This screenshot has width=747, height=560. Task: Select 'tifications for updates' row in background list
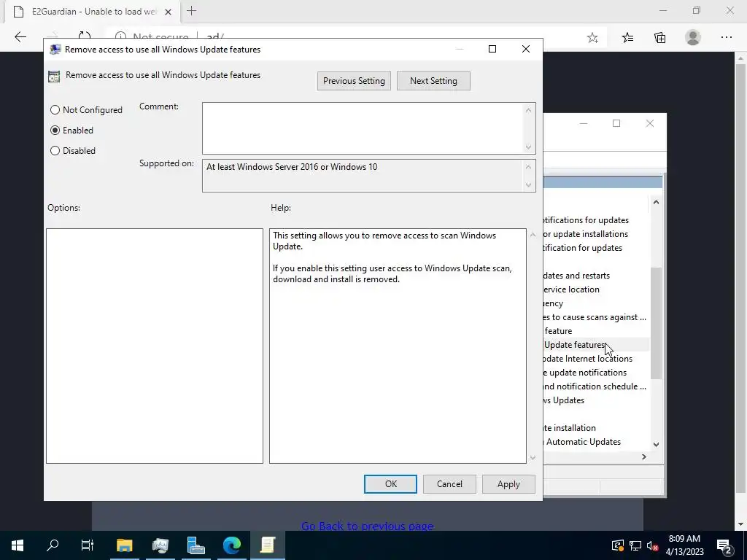tap(596, 220)
